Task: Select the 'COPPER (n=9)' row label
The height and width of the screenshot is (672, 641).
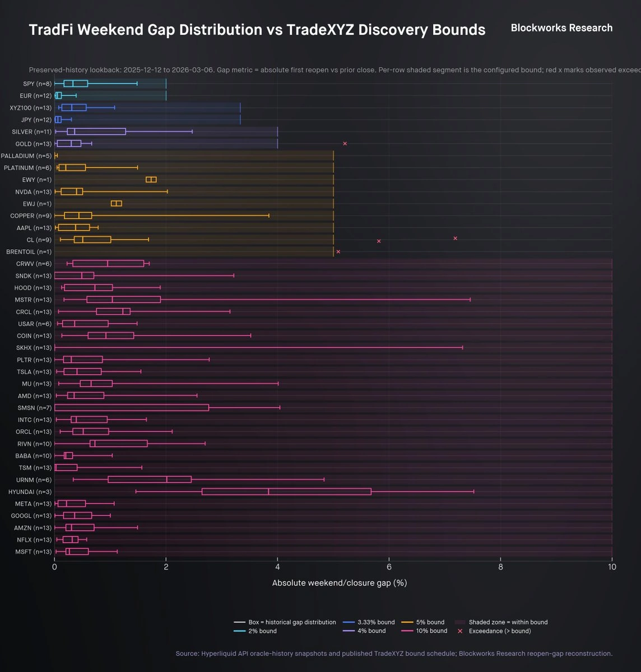Action: point(31,216)
